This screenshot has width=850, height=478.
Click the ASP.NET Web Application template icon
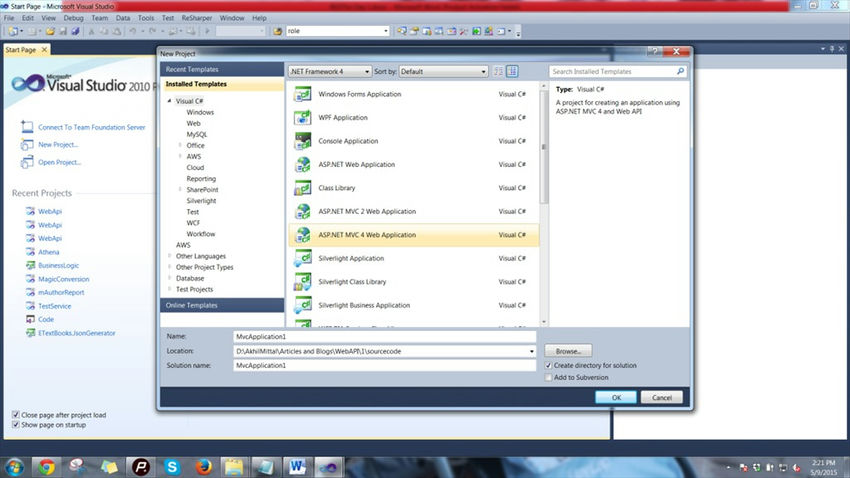[302, 164]
